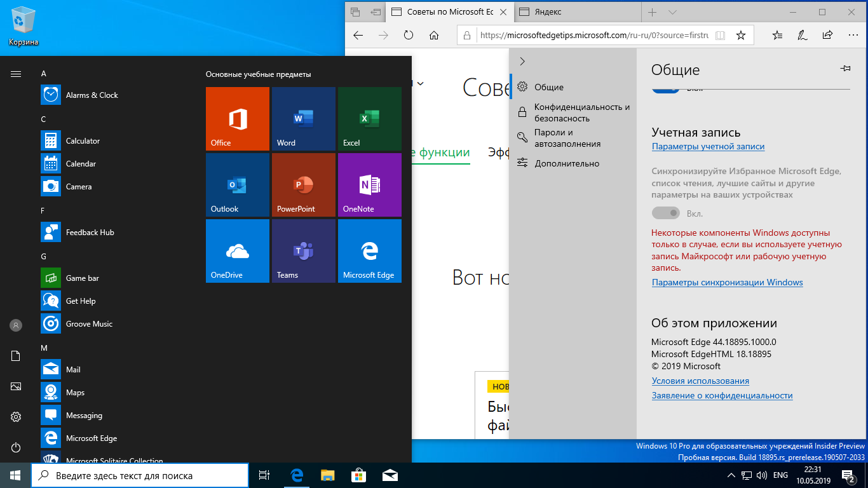The height and width of the screenshot is (488, 868).
Task: Open the OneDrive tile
Action: [x=238, y=251]
